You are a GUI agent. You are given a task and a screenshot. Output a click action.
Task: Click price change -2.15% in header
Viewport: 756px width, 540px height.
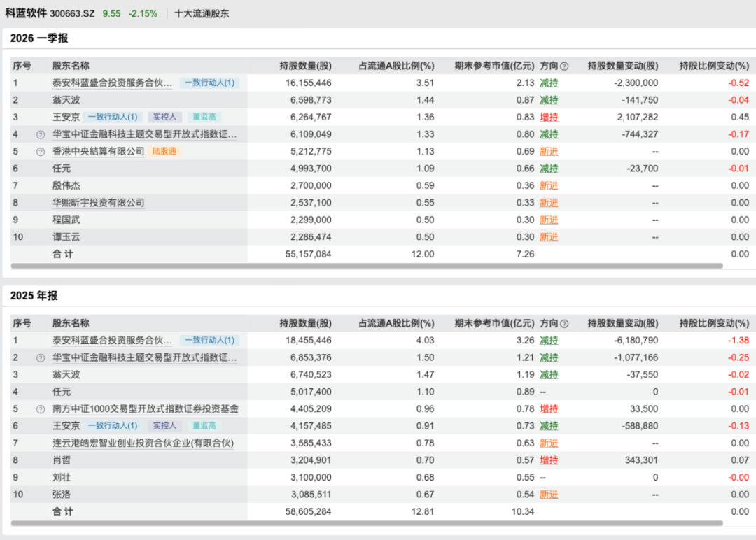tap(143, 13)
